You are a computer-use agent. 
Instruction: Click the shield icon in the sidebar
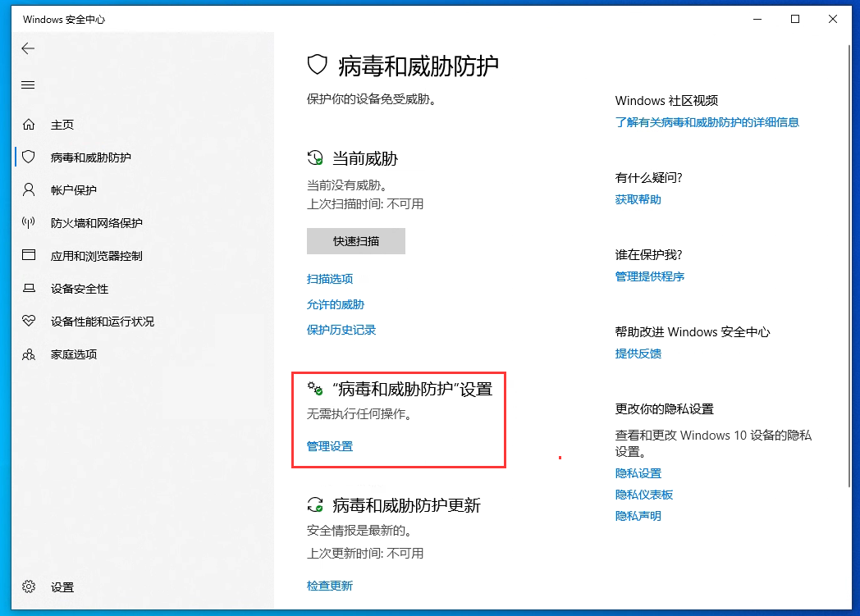(29, 157)
